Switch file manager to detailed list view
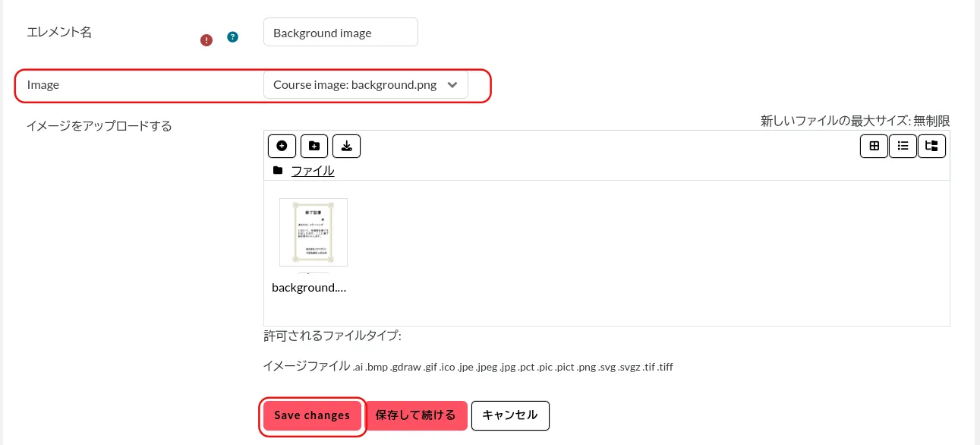This screenshot has width=980, height=445. click(903, 146)
